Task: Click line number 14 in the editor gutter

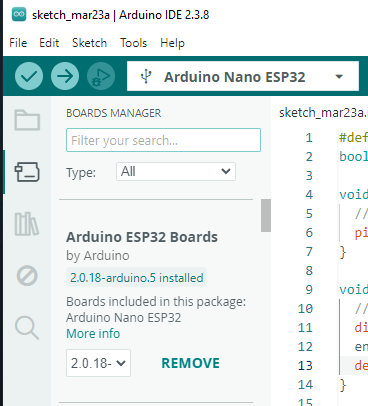Action: [x=305, y=385]
